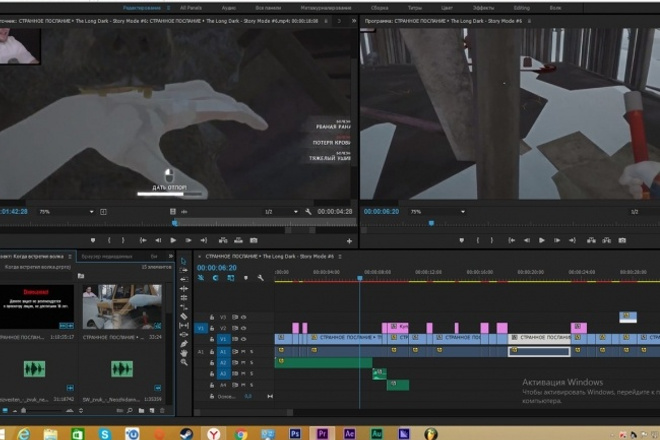Switch to the Audio workspace tab
This screenshot has height=440, width=660.
(x=229, y=8)
